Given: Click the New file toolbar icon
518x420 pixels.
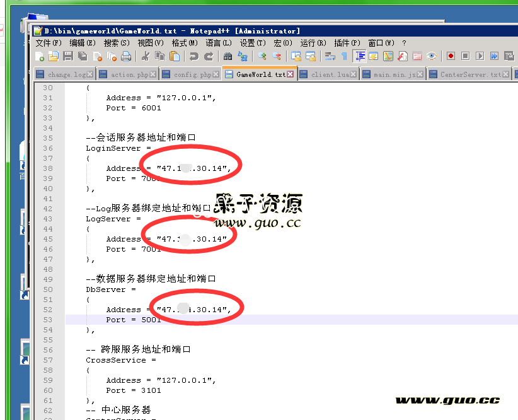Looking at the screenshot, I should click(40, 57).
